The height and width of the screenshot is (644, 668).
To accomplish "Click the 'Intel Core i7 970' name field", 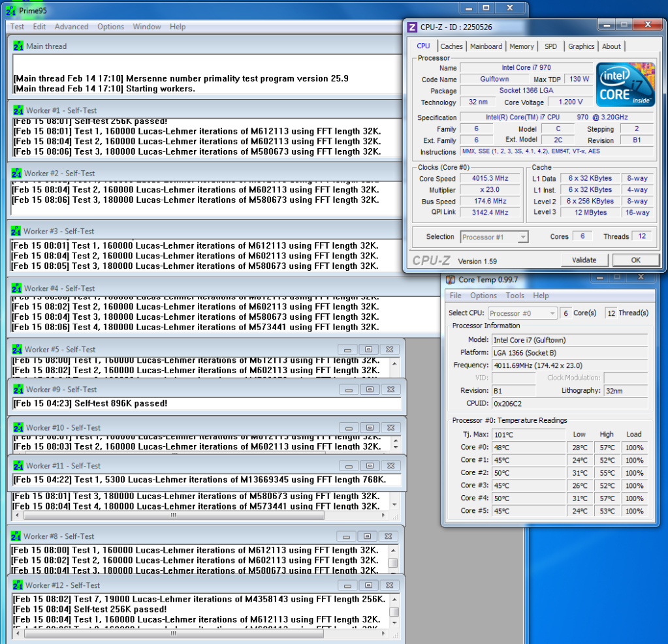I will tap(526, 68).
